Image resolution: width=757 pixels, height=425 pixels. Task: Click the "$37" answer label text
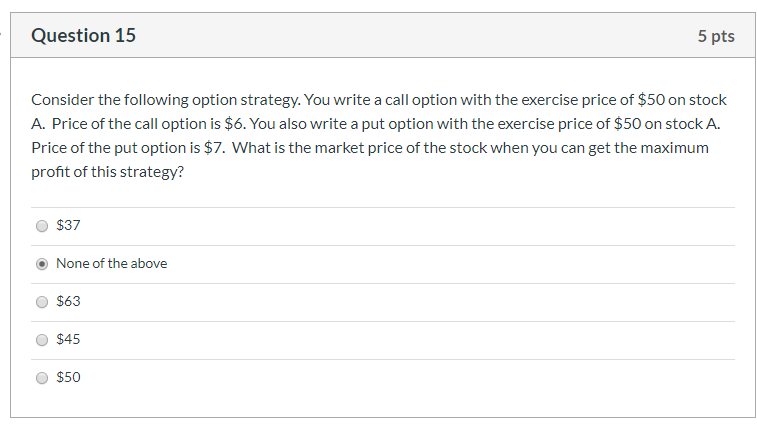[68, 226]
